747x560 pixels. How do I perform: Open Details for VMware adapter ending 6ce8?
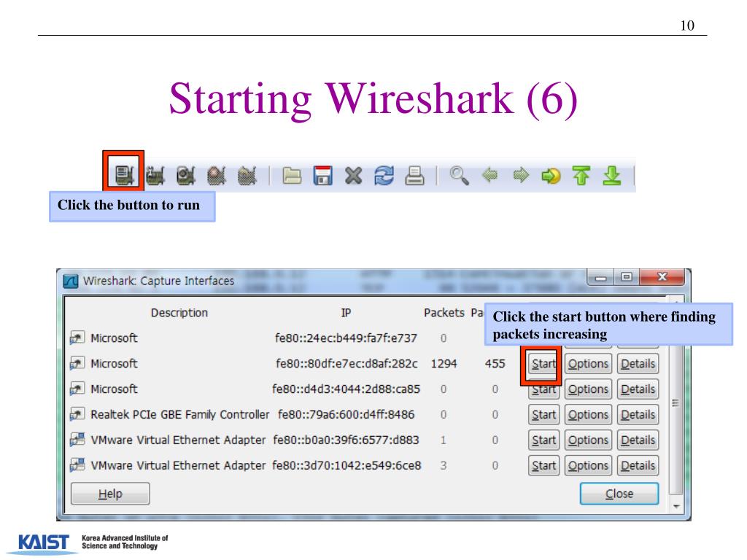[x=638, y=465]
